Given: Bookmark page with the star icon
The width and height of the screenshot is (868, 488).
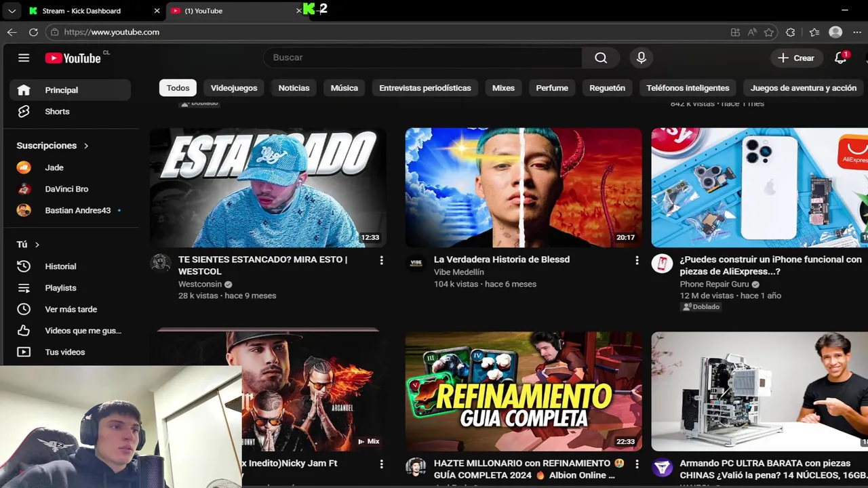Looking at the screenshot, I should [x=768, y=32].
